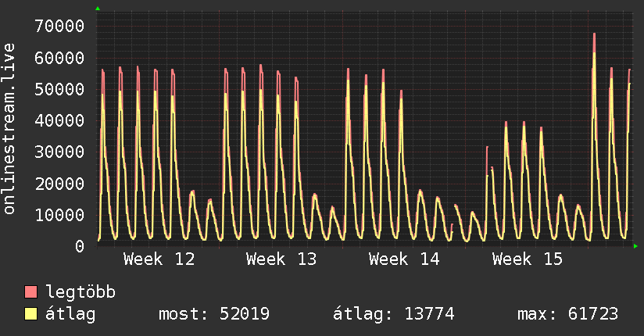Select the átlag legend label beside yellow swatch

pyautogui.click(x=70, y=314)
